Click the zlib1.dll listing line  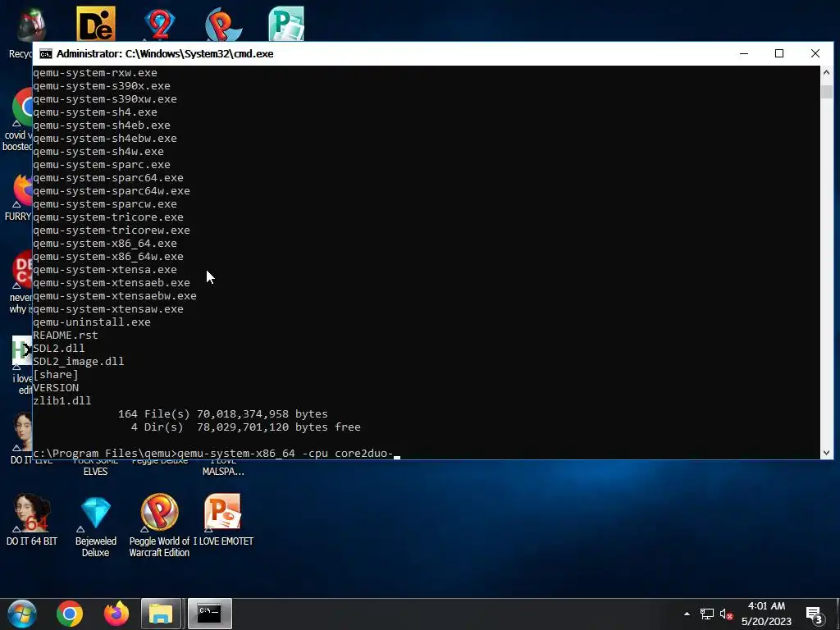click(x=62, y=400)
